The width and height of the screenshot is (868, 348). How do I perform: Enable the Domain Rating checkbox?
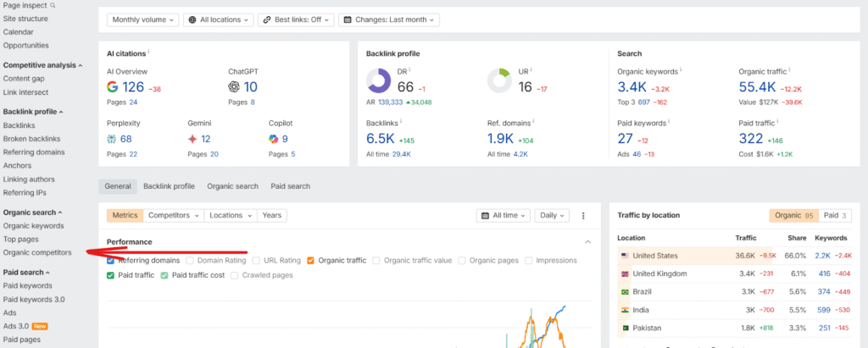[x=190, y=260]
